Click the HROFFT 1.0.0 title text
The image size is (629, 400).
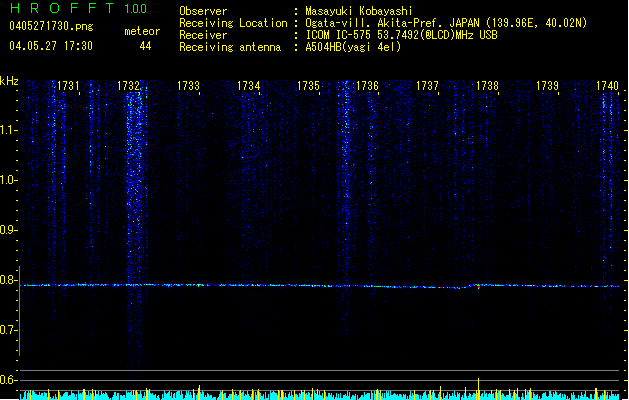pyautogui.click(x=79, y=8)
